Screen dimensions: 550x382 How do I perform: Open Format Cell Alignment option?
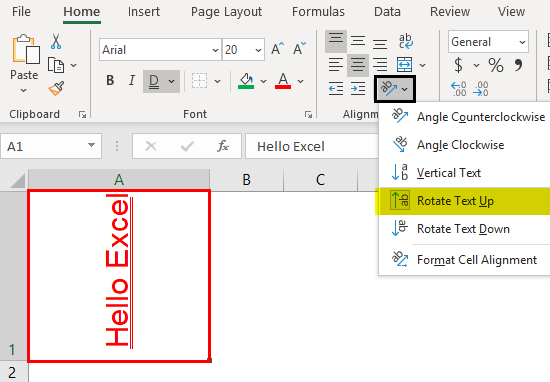[464, 260]
